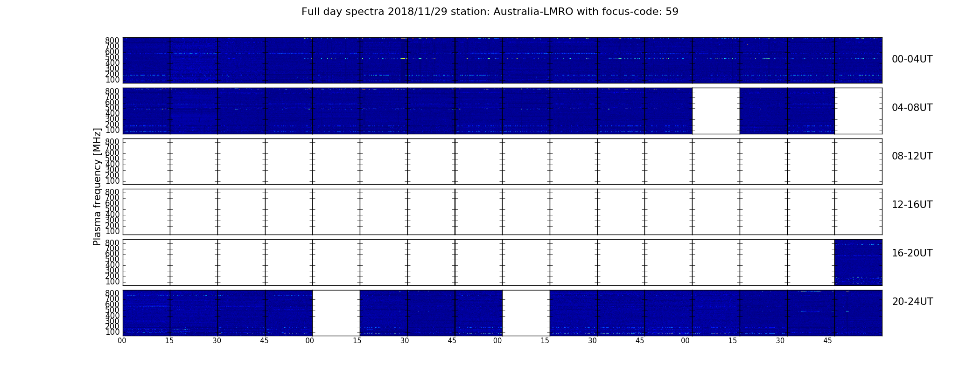Select the '08-12UT' row label

pyautogui.click(x=912, y=156)
